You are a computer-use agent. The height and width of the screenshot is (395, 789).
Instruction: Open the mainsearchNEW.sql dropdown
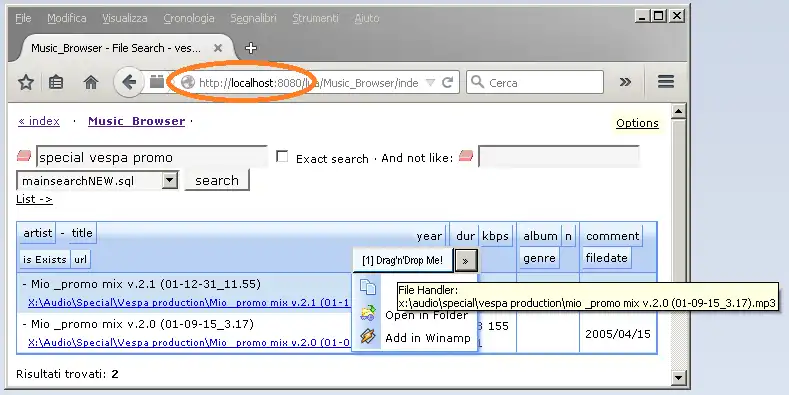click(x=170, y=180)
